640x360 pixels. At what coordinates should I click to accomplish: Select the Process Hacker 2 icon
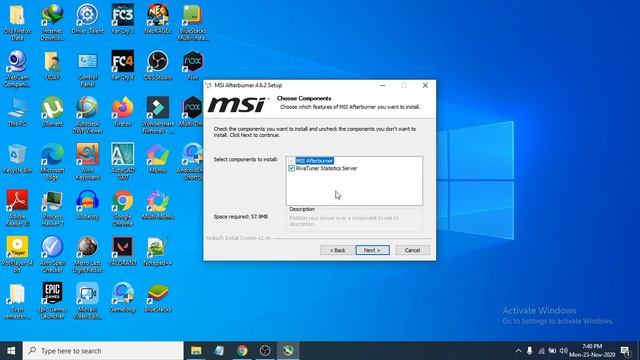[52, 208]
